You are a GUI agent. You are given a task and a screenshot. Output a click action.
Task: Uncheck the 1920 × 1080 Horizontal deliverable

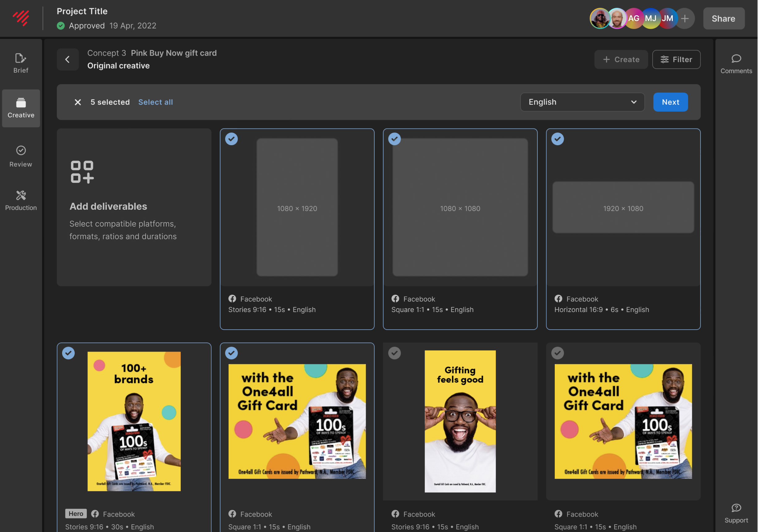point(558,139)
